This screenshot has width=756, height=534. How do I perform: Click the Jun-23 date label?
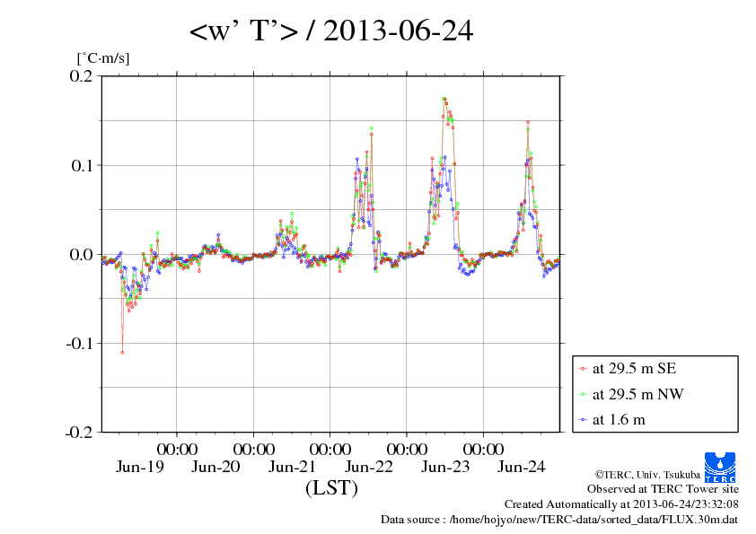[445, 467]
